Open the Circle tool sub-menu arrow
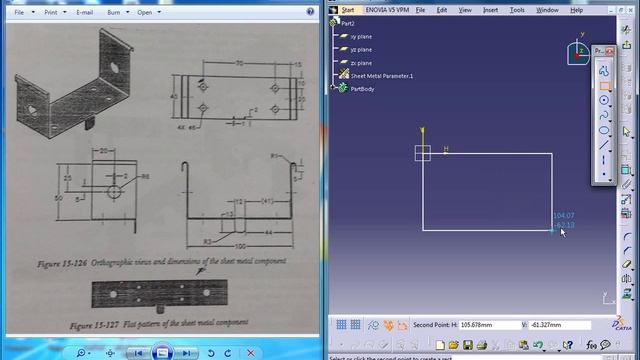640x360 pixels. pyautogui.click(x=610, y=105)
